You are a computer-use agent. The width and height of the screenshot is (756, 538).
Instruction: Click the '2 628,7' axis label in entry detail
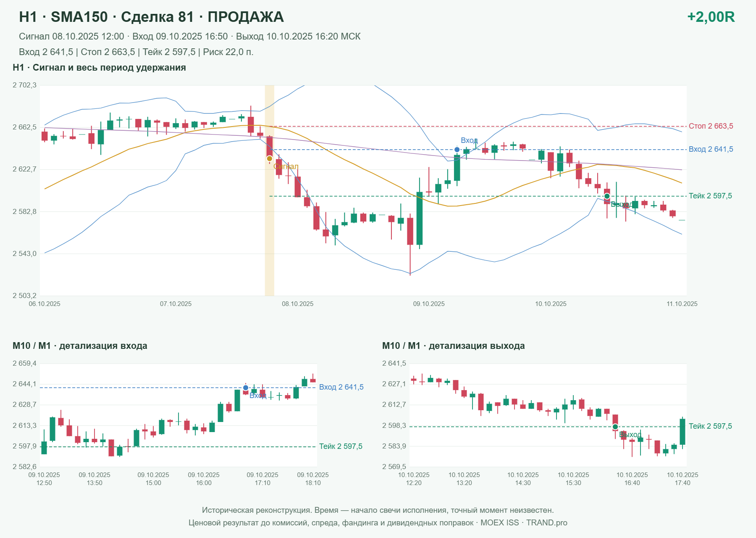[25, 405]
